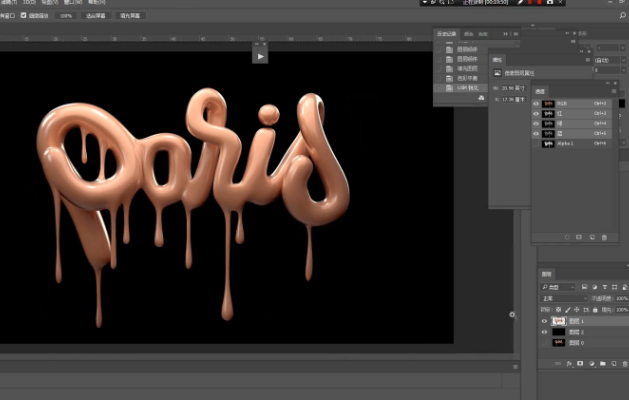Show the Alpha 1 channel

536,144
